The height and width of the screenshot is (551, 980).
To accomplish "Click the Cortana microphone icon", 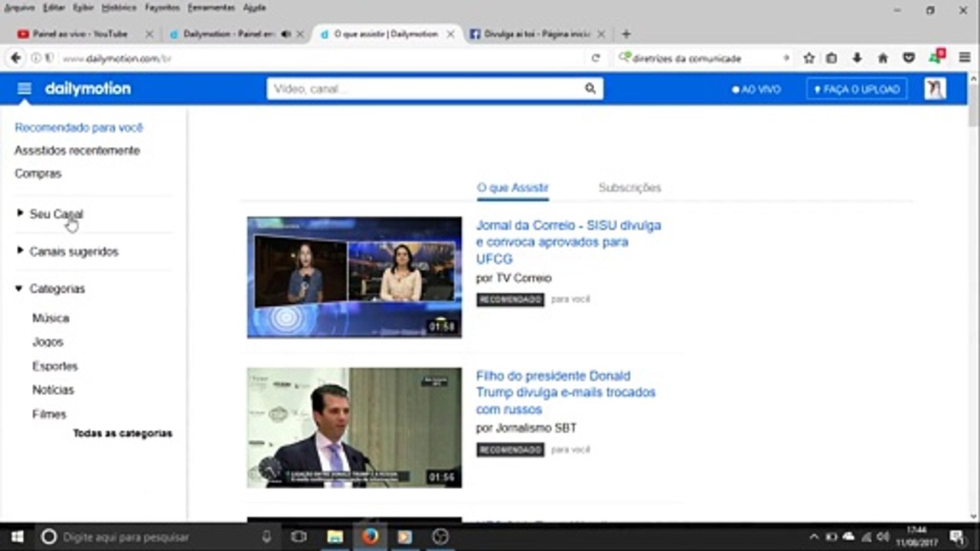I will click(266, 536).
